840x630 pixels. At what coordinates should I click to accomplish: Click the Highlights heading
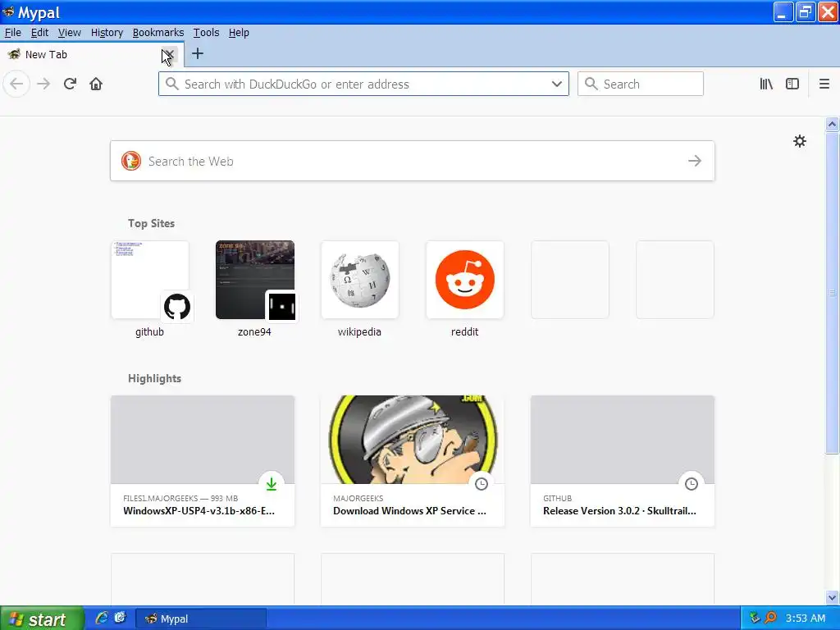click(154, 378)
